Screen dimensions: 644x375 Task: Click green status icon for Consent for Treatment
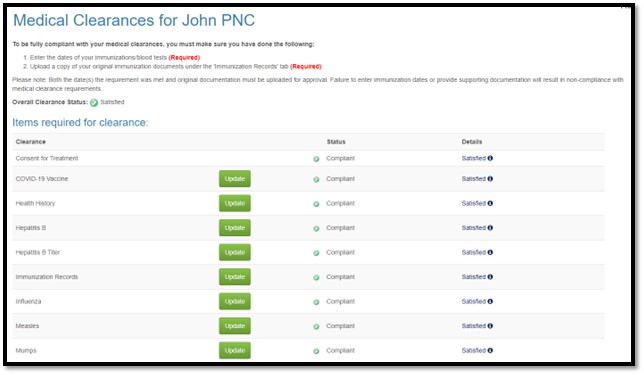point(316,159)
